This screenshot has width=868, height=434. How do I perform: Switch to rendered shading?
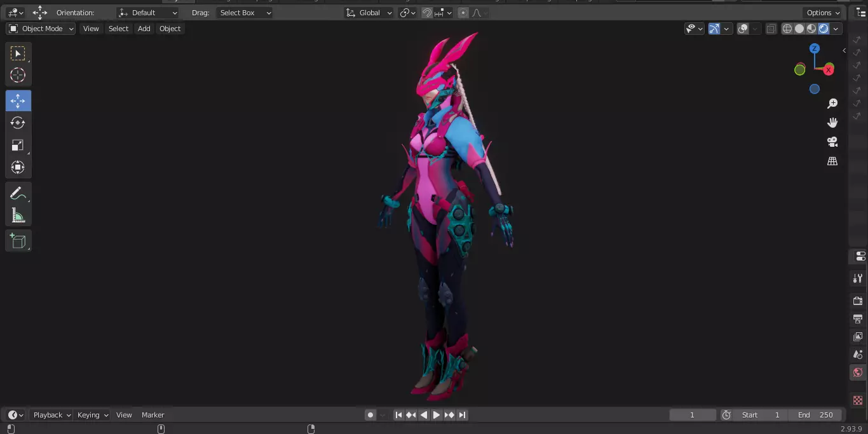[824, 29]
